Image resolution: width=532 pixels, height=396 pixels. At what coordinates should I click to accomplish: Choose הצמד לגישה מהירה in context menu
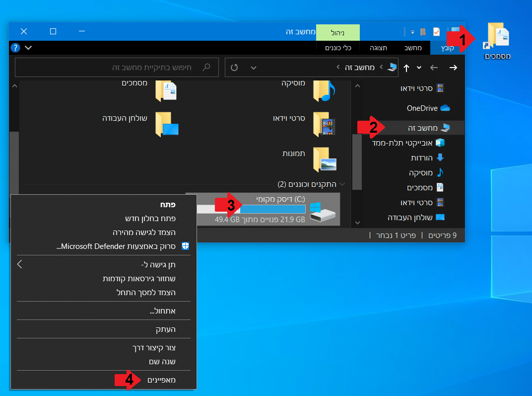coord(104,233)
